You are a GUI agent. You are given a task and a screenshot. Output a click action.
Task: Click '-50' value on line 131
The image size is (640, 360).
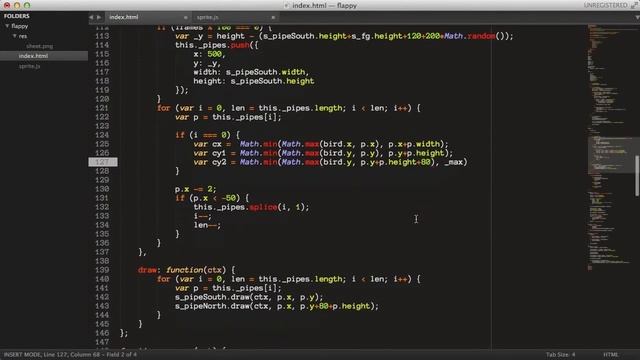229,198
